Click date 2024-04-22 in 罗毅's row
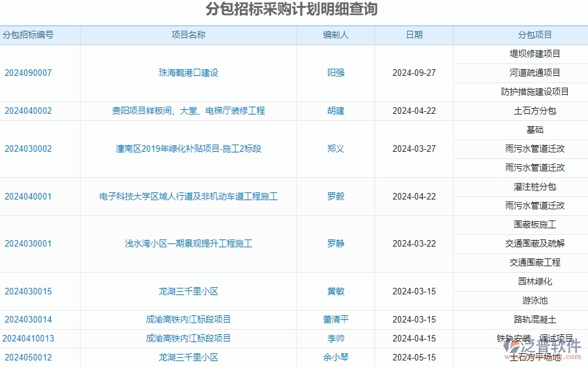Screen dimensions: 588x367 pos(414,196)
